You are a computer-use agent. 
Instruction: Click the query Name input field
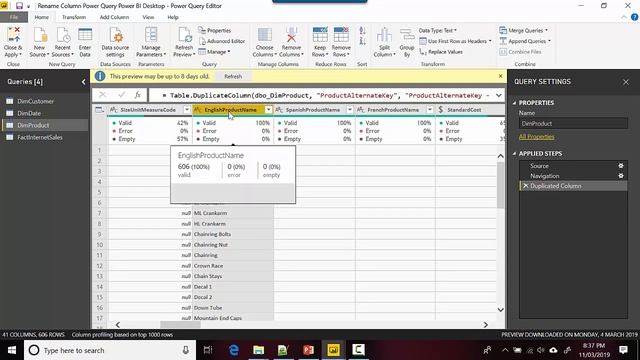[573, 123]
